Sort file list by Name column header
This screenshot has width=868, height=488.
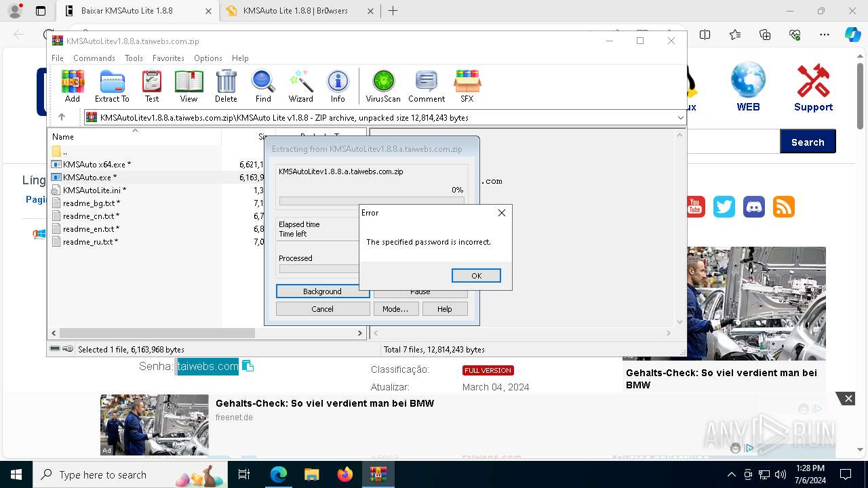[x=134, y=136]
